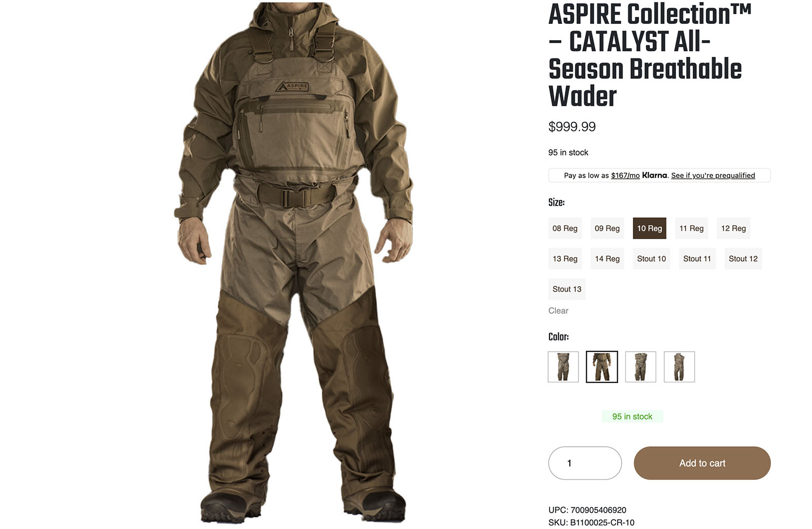Image resolution: width=812 pixels, height=529 pixels.
Task: Click the Add to cart button
Action: tap(702, 463)
